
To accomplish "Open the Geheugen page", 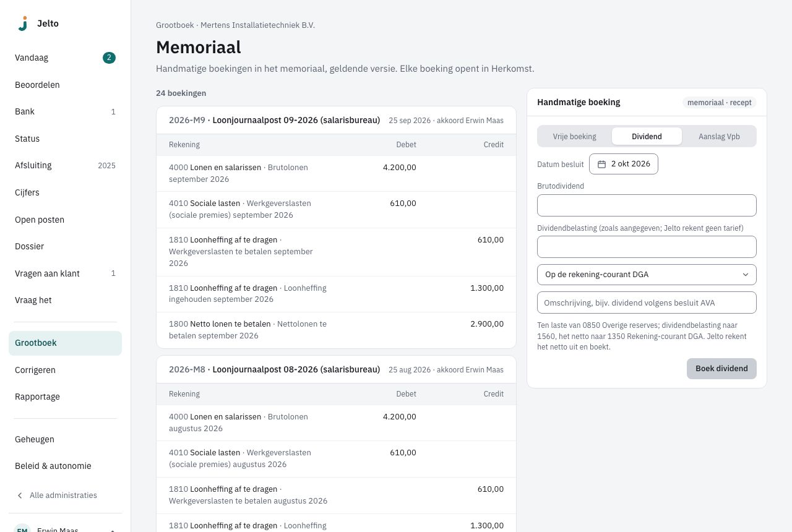I will point(65,439).
